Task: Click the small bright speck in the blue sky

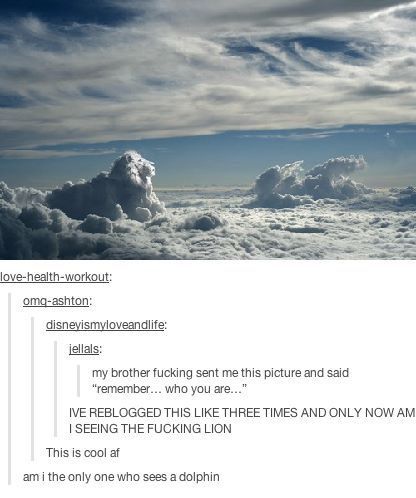Action: [x=388, y=135]
